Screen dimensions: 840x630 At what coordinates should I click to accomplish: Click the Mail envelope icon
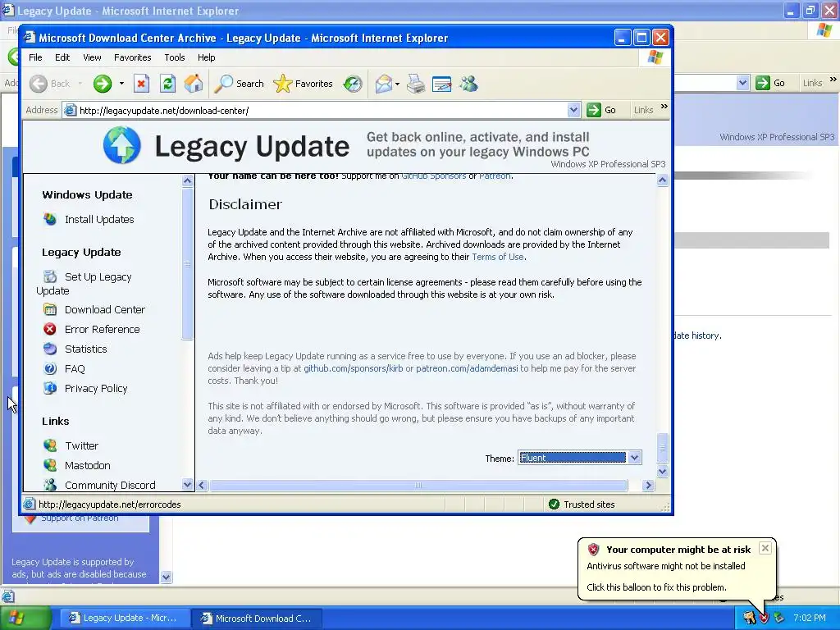(x=384, y=84)
